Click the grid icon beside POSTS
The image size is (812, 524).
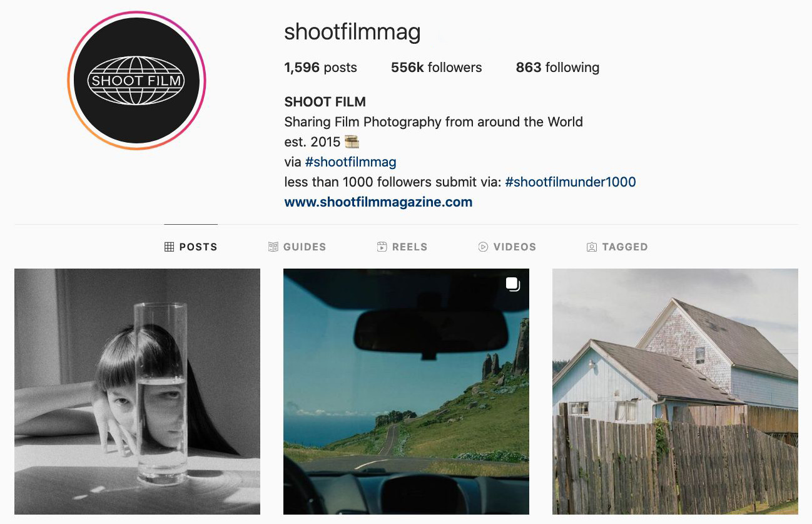coord(169,247)
